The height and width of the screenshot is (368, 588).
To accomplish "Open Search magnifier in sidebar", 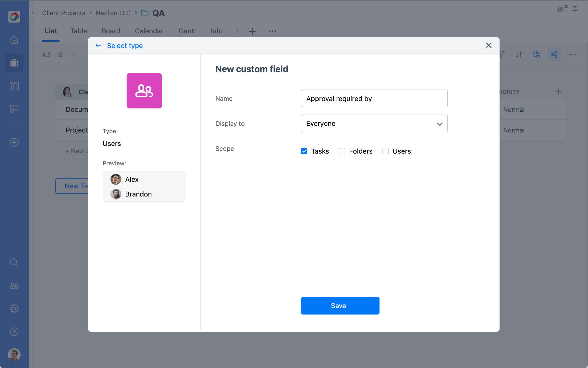I will point(14,263).
